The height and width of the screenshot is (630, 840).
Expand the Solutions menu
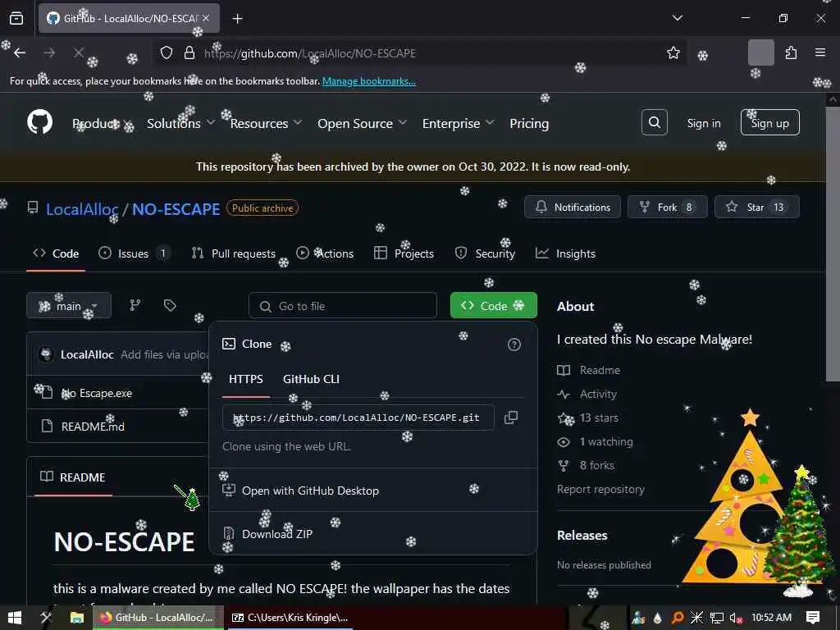tap(181, 123)
